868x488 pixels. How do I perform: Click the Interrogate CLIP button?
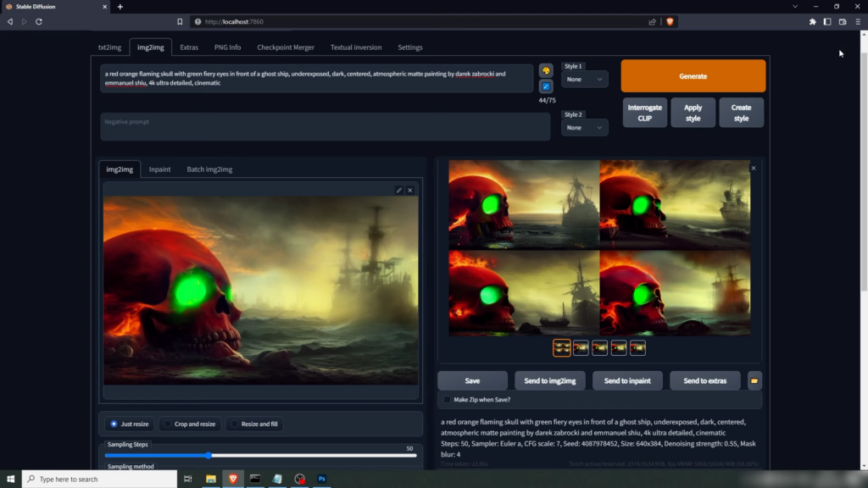click(x=644, y=113)
